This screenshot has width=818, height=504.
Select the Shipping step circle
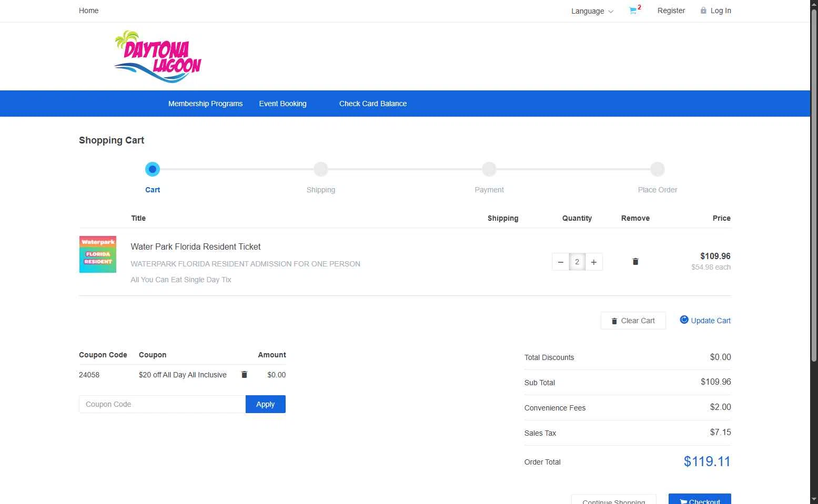[x=321, y=169]
